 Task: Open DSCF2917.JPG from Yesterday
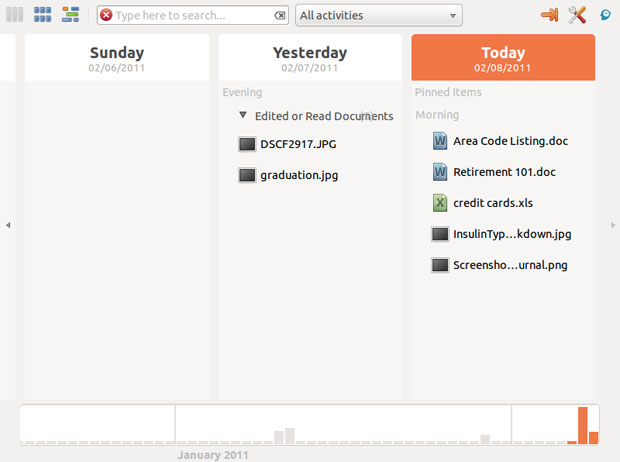[x=297, y=144]
